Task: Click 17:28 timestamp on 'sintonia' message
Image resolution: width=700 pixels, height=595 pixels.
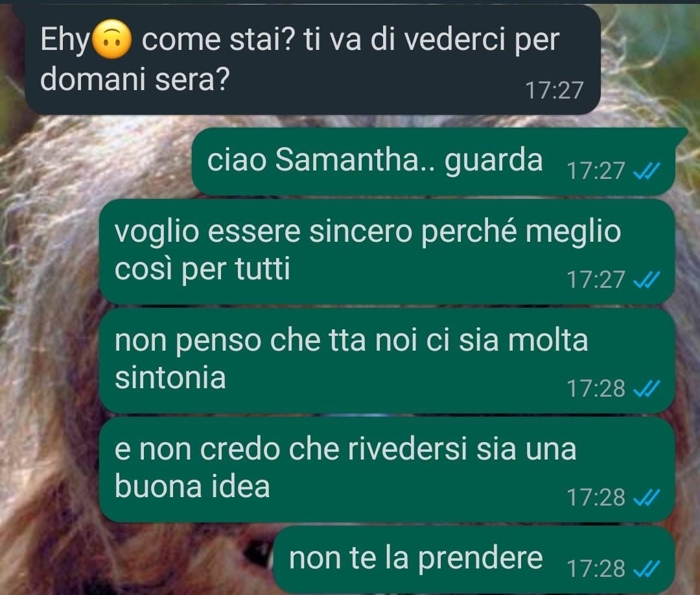Action: (596, 389)
